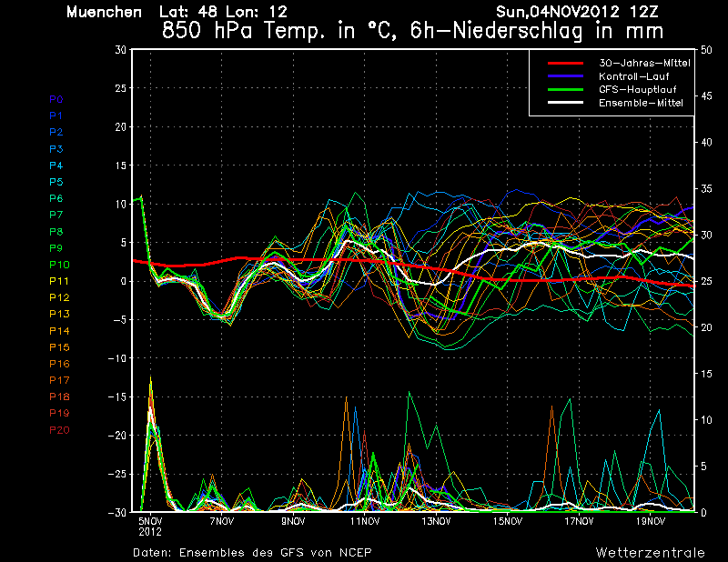This screenshot has width=728, height=562.
Task: Click the P1 ensemble member label
Action: 56,115
